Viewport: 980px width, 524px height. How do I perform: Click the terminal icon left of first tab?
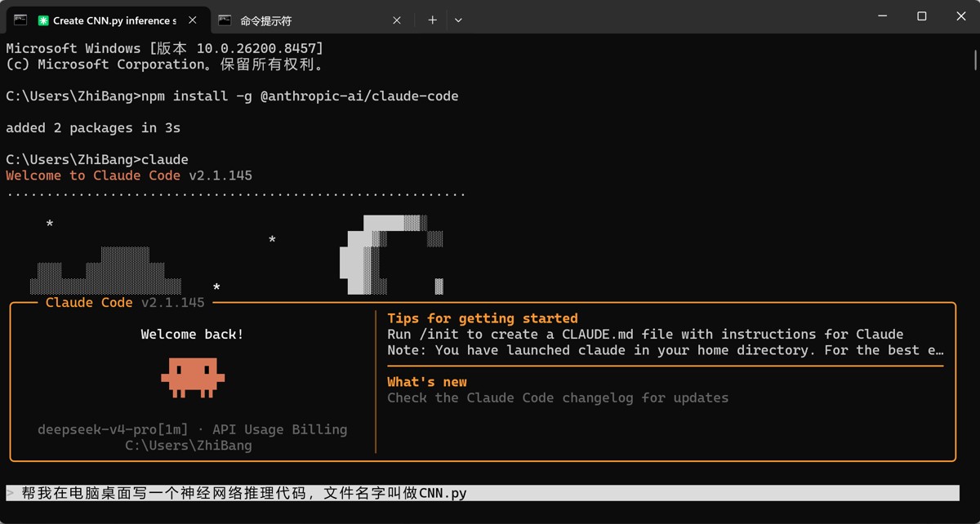pos(20,20)
